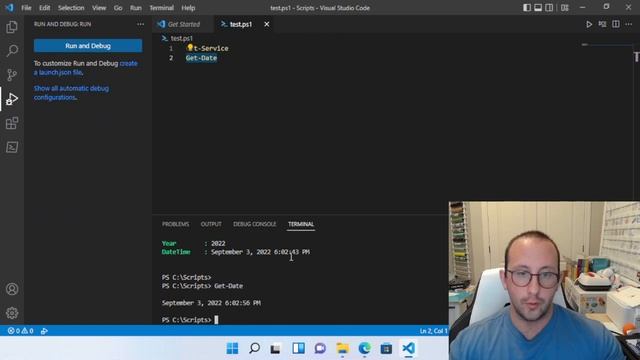This screenshot has width=640, height=360.
Task: Toggle primary side bar layout icon
Action: coord(527,8)
